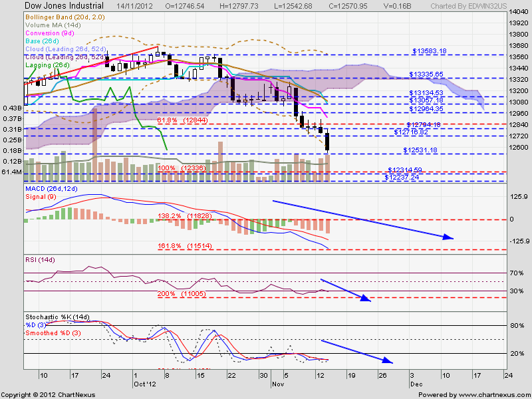Click the 200% (11005) Fibonacci label
Screen dimensions: 532x399
click(x=182, y=293)
